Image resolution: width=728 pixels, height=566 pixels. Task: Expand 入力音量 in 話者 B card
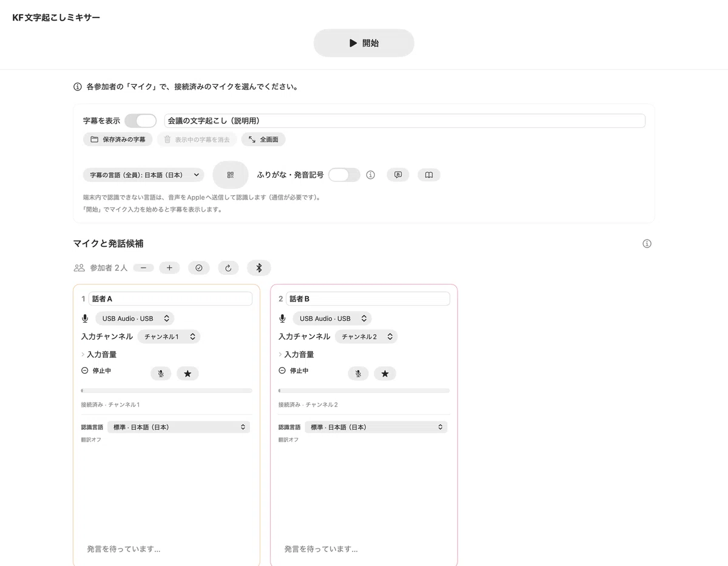297,354
